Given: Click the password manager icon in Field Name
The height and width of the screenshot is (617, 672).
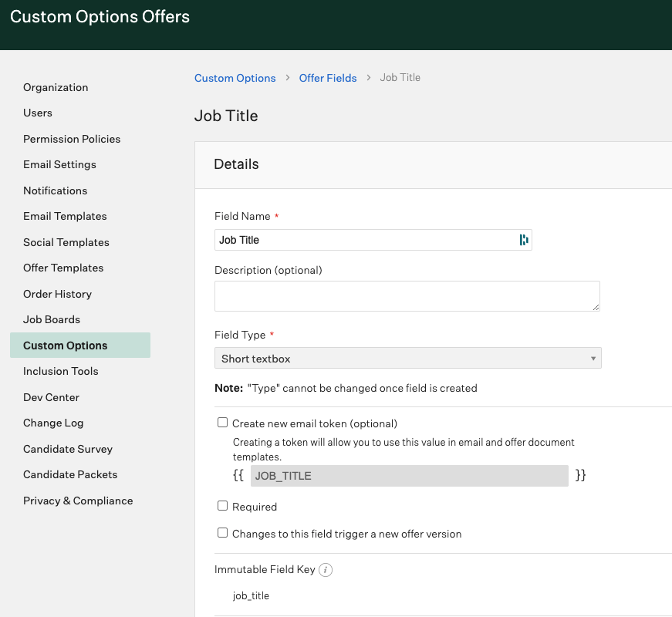Looking at the screenshot, I should point(524,240).
